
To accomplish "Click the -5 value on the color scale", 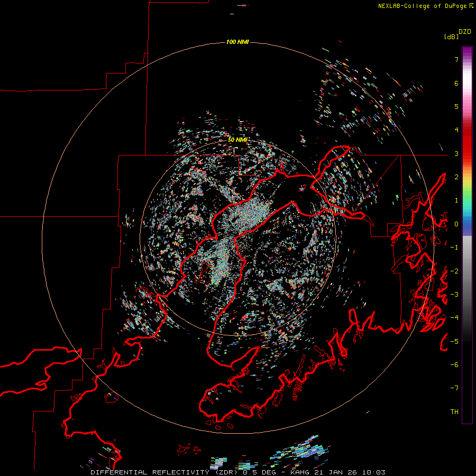I will [x=454, y=342].
